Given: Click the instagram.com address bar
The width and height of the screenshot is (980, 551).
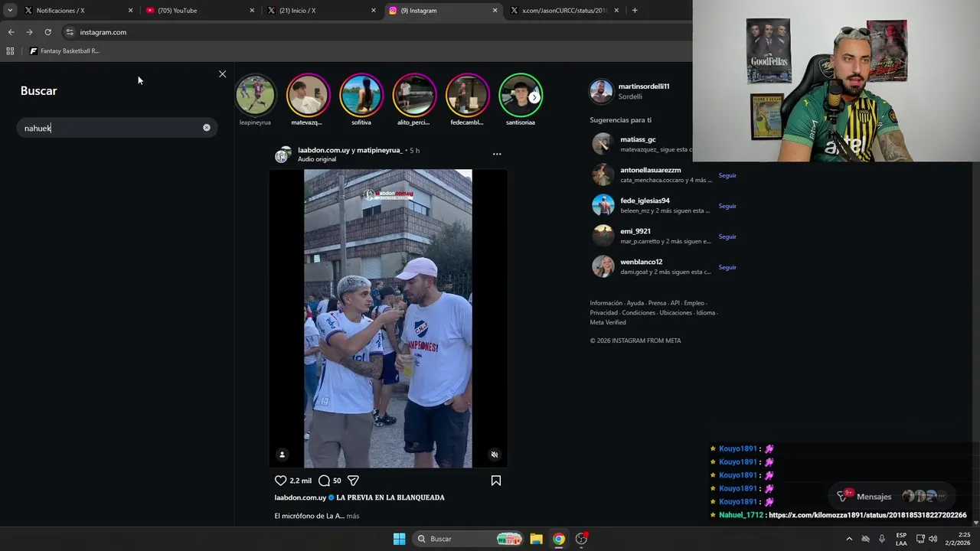Looking at the screenshot, I should coord(375,32).
